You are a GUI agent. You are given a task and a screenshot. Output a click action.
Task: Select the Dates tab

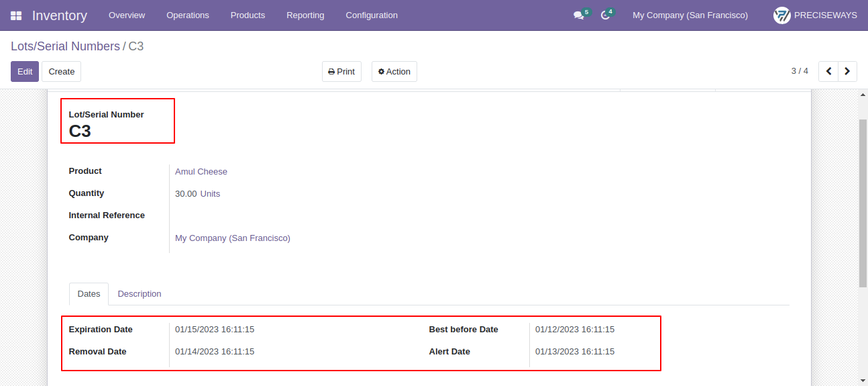click(89, 294)
